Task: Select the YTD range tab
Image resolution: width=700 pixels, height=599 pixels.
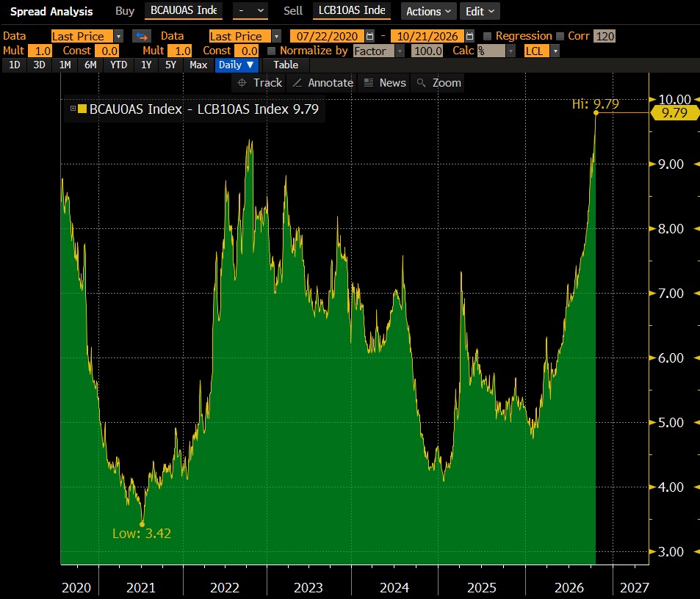Action: tap(119, 65)
